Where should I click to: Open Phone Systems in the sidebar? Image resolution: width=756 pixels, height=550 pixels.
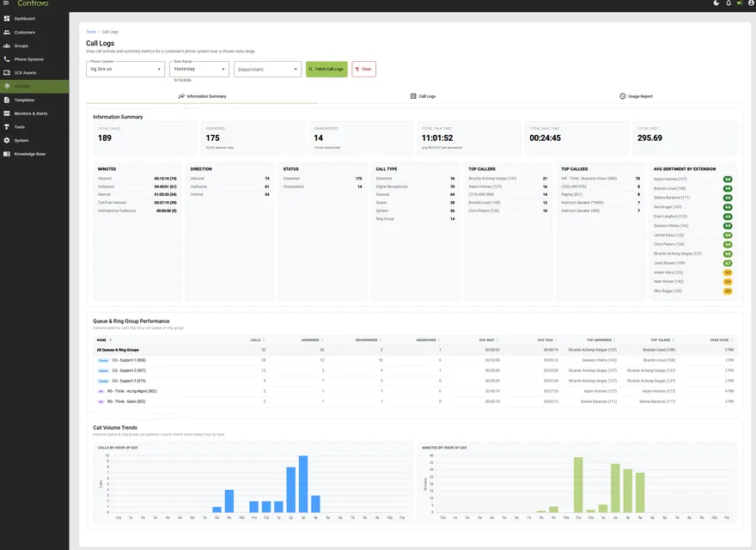34,59
